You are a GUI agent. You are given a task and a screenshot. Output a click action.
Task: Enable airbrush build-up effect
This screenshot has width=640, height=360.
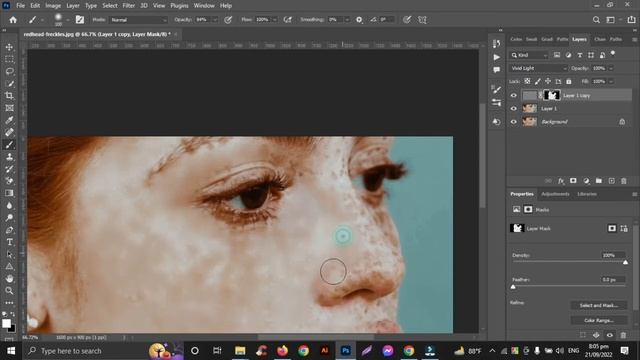(x=288, y=20)
